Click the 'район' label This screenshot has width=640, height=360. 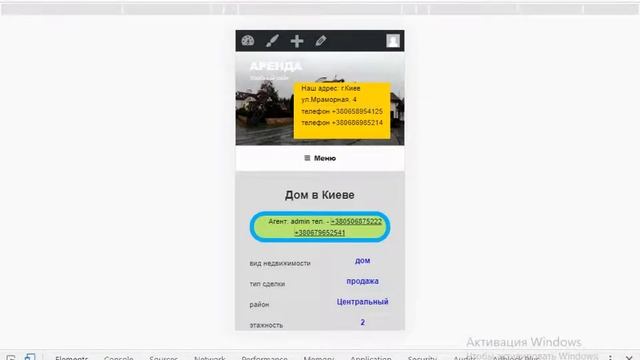(x=259, y=304)
